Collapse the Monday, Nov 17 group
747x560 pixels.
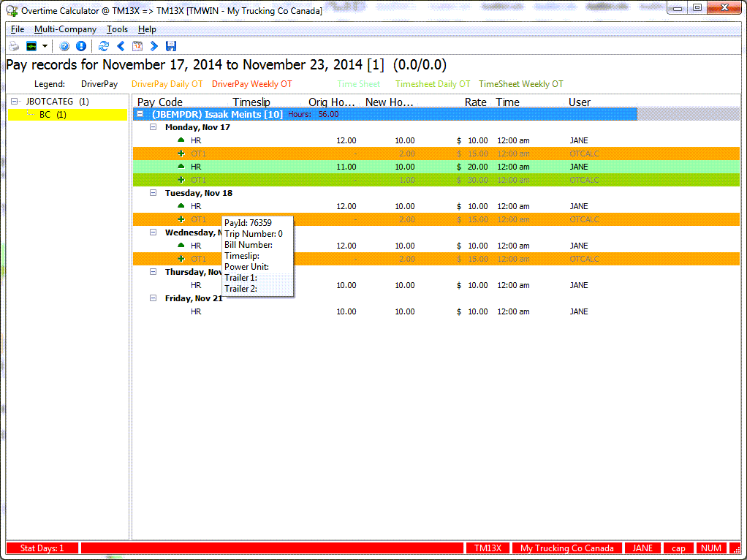point(153,127)
